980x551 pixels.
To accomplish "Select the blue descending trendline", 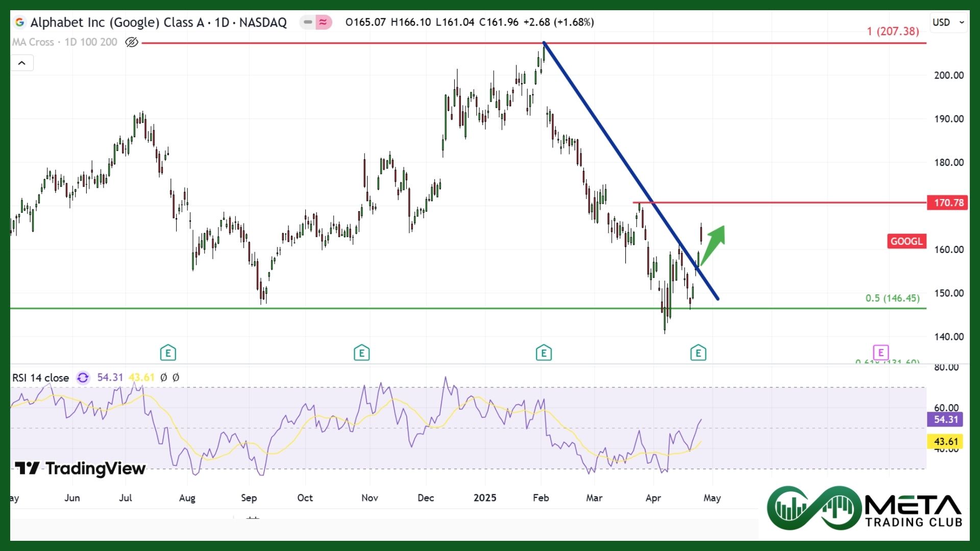I will pos(631,171).
